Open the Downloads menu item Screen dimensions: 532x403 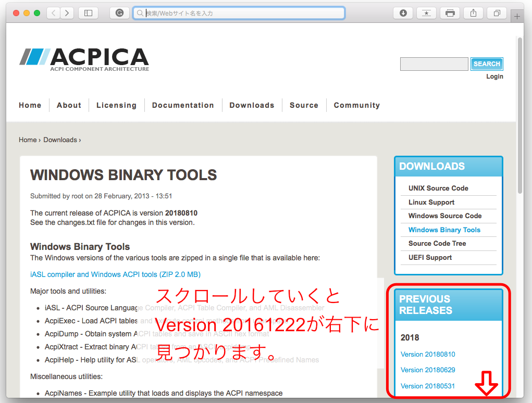252,105
